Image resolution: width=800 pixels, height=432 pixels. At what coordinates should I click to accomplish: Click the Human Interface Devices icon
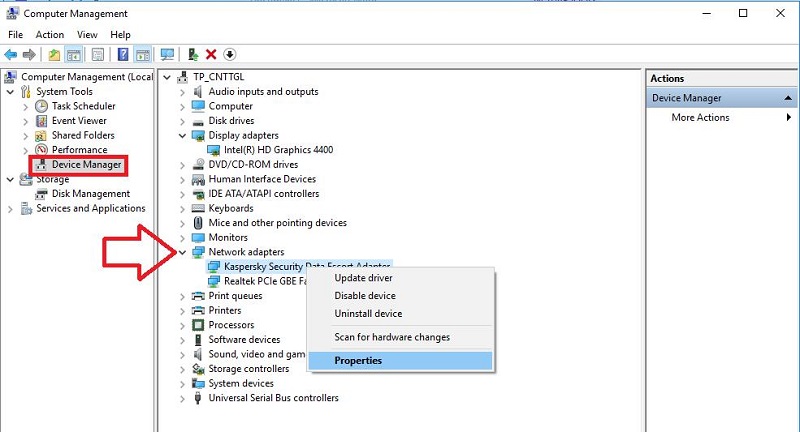[198, 180]
